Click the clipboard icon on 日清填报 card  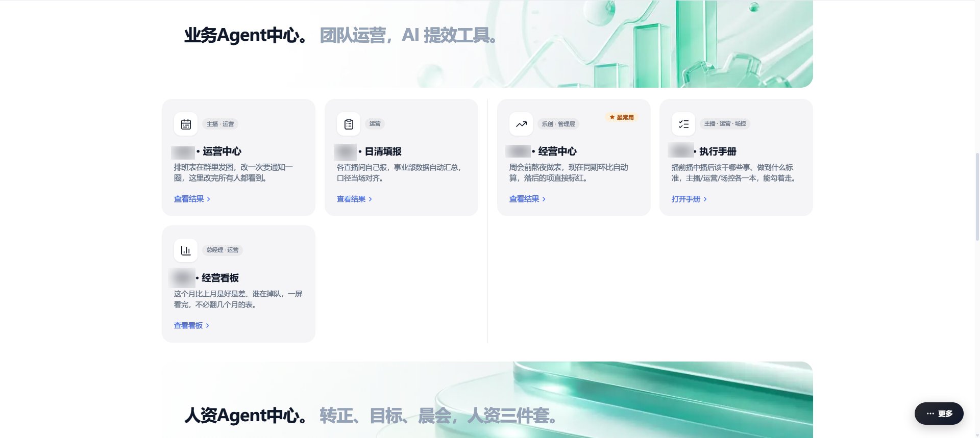pyautogui.click(x=349, y=124)
